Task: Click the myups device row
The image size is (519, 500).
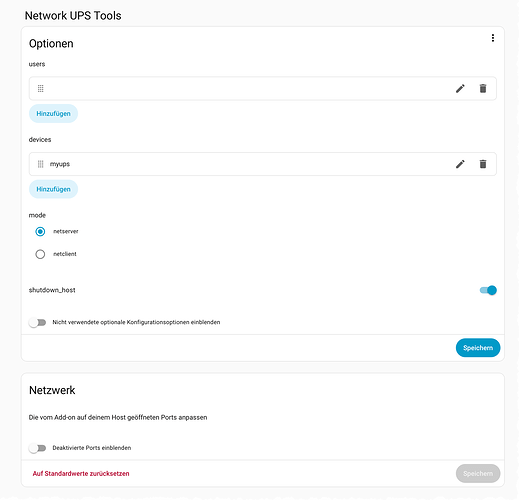Action: click(263, 164)
